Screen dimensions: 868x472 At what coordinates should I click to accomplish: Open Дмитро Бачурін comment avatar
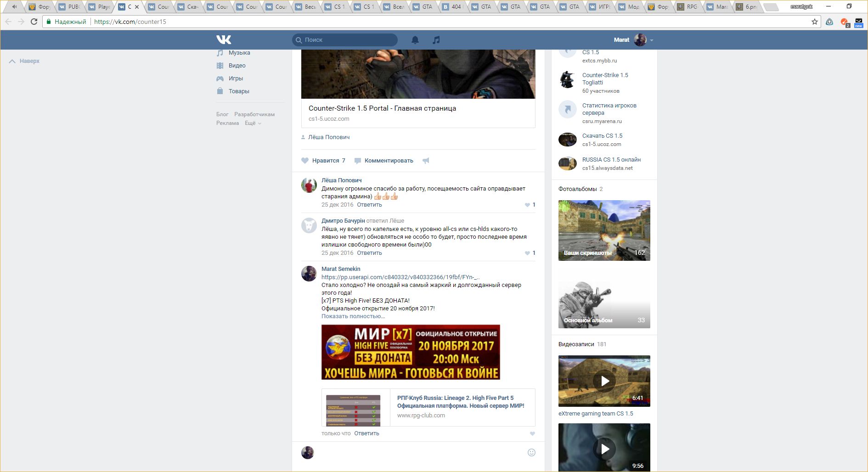click(x=309, y=225)
